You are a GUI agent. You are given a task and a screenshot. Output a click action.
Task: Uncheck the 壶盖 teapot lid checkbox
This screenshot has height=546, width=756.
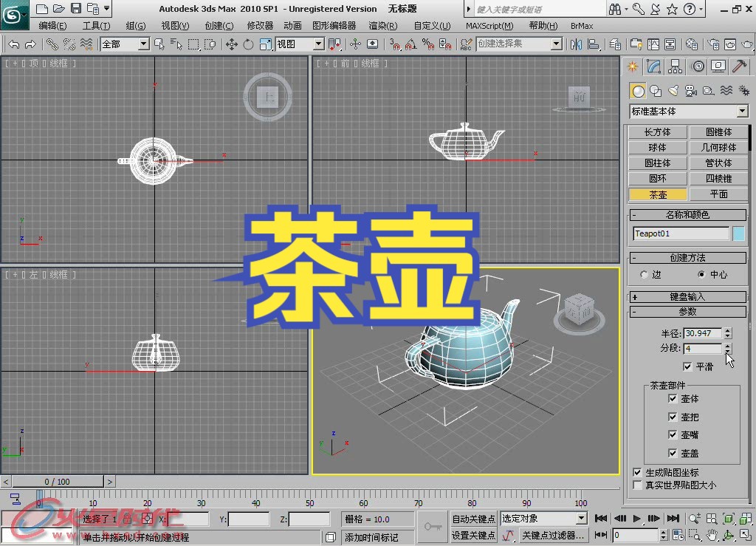(673, 453)
